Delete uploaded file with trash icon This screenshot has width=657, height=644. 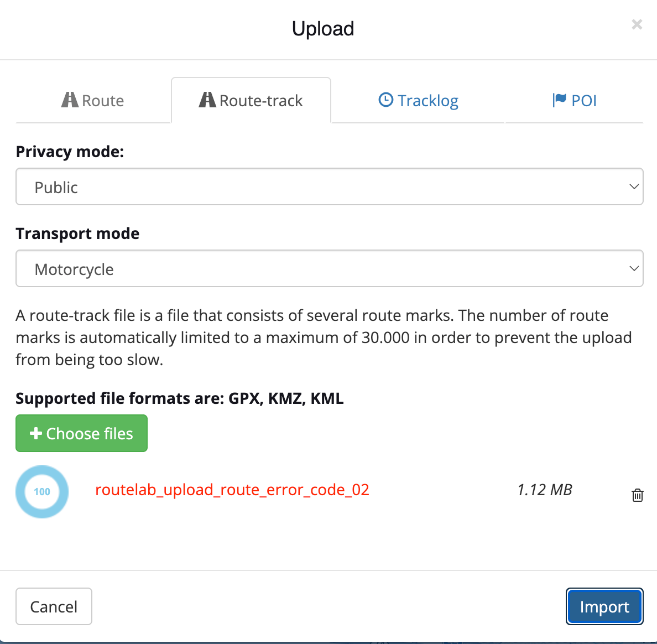point(638,495)
